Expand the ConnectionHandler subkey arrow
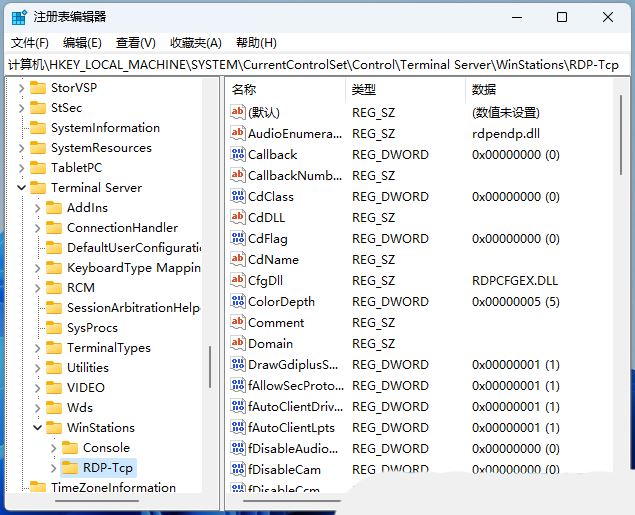 [x=38, y=228]
